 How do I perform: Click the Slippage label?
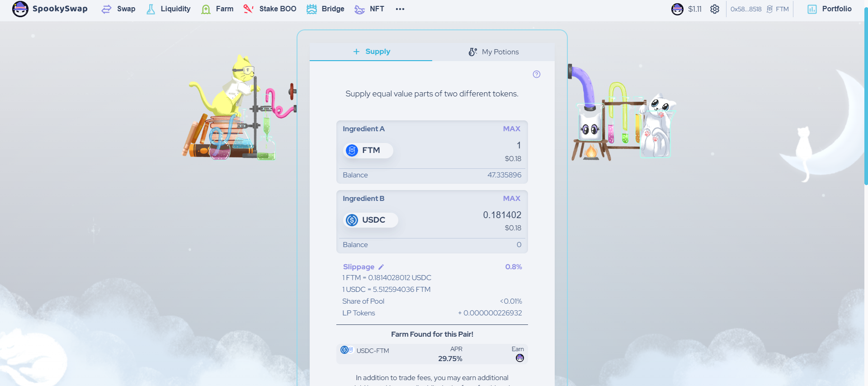click(359, 267)
